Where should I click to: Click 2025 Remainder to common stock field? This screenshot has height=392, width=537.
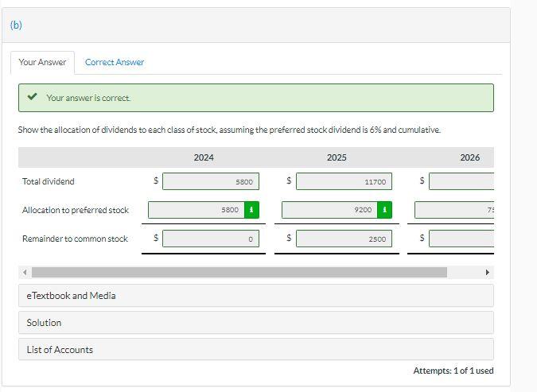(x=344, y=239)
